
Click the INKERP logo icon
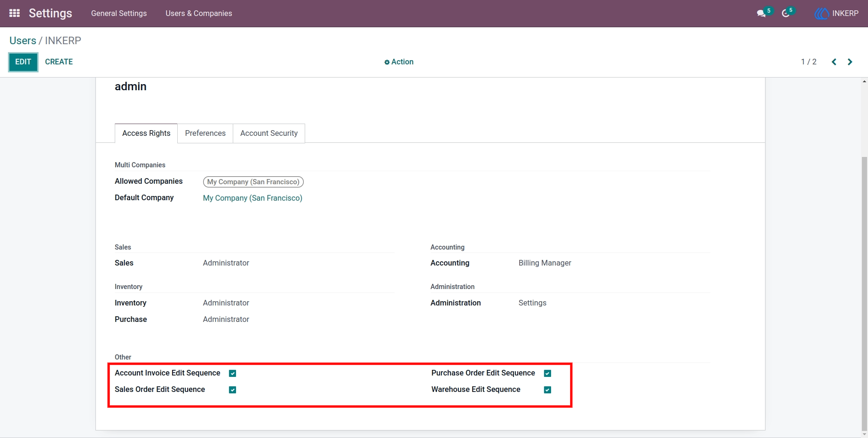pos(821,14)
